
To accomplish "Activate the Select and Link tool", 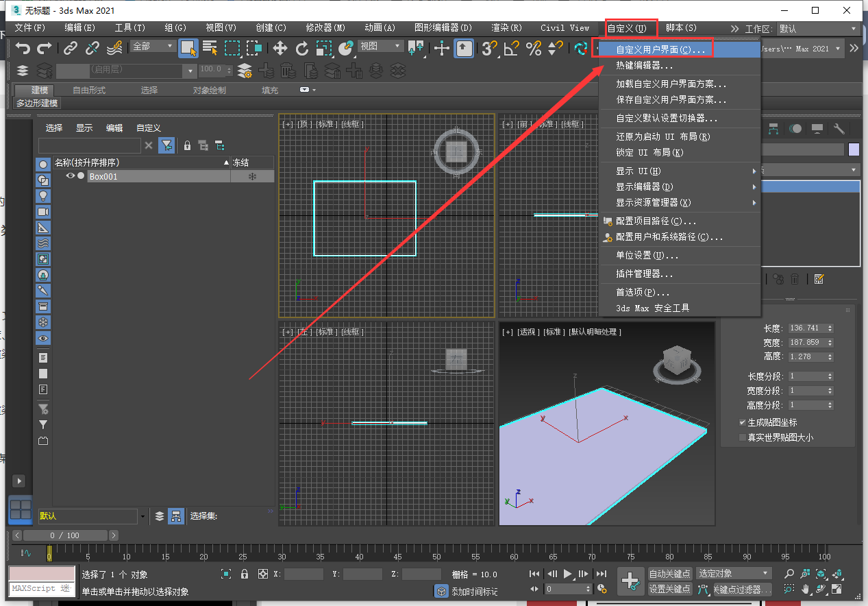I will (x=71, y=48).
